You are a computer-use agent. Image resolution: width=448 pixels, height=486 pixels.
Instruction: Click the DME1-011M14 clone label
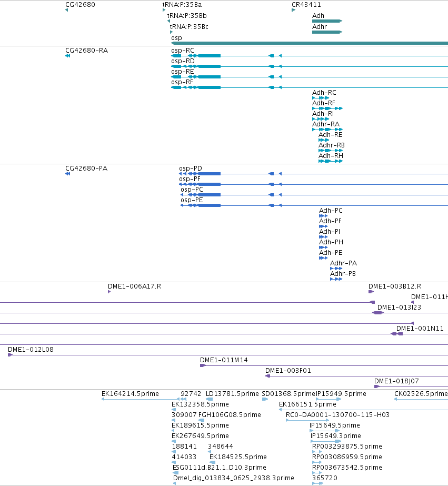coord(224,360)
